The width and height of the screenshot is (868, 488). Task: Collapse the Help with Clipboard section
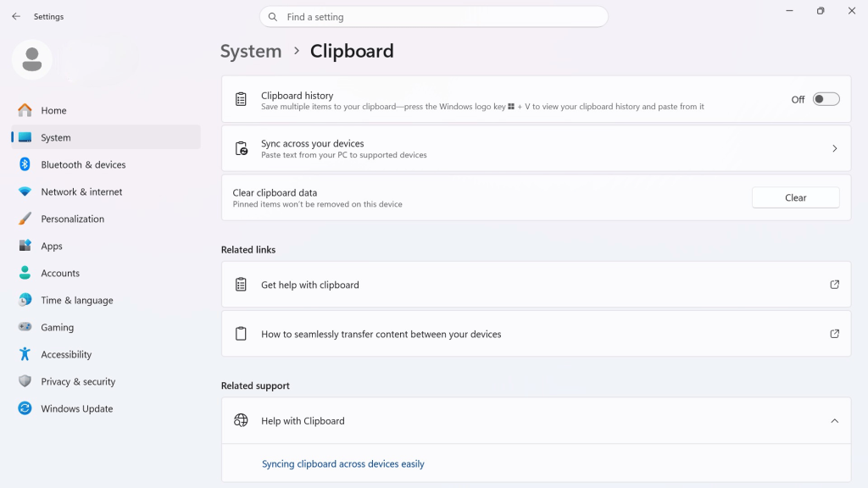(835, 421)
